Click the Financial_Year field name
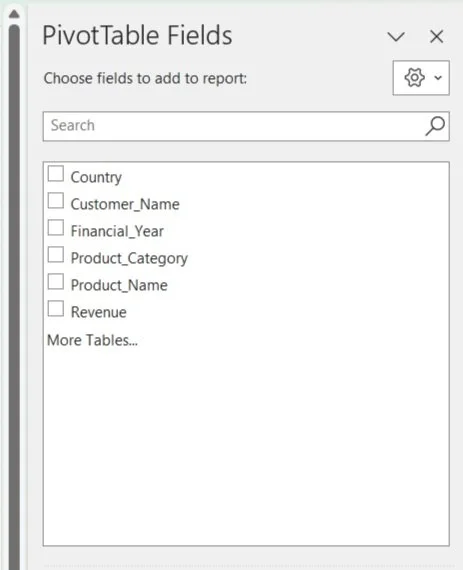463x570 pixels. 117,231
